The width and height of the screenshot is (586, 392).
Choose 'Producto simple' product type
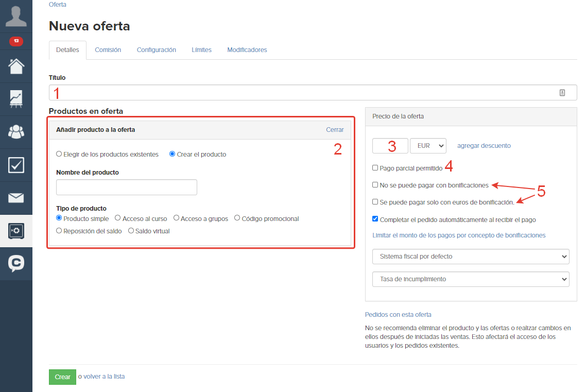point(59,218)
